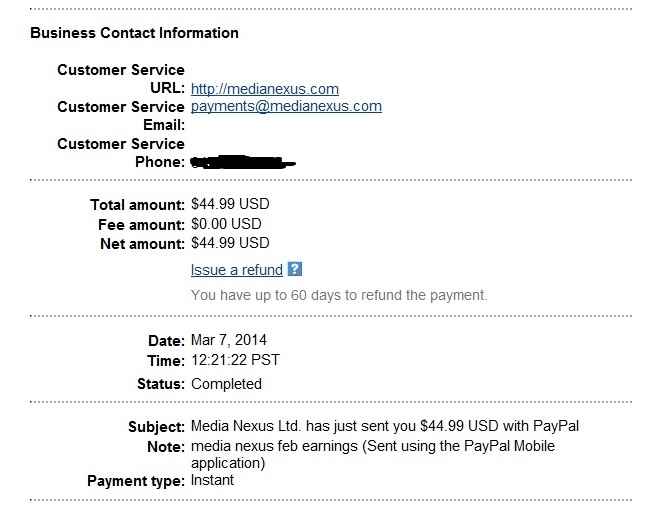Click the Payment type label
Screen dimensions: 657x519
point(136,481)
